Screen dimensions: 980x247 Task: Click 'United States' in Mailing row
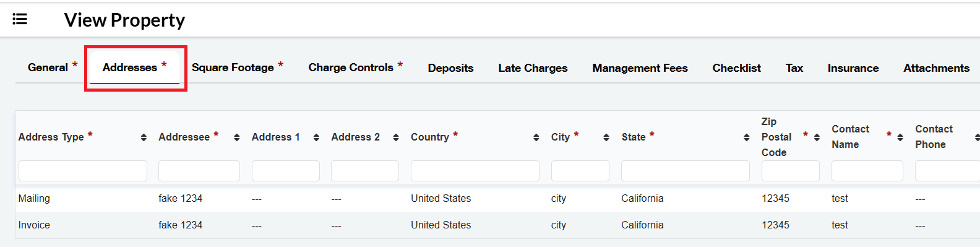441,198
